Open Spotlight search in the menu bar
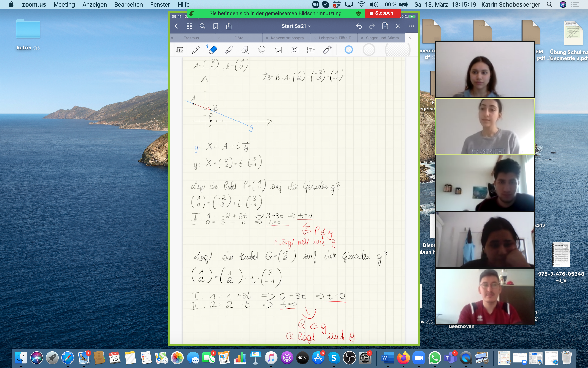 [550, 4]
